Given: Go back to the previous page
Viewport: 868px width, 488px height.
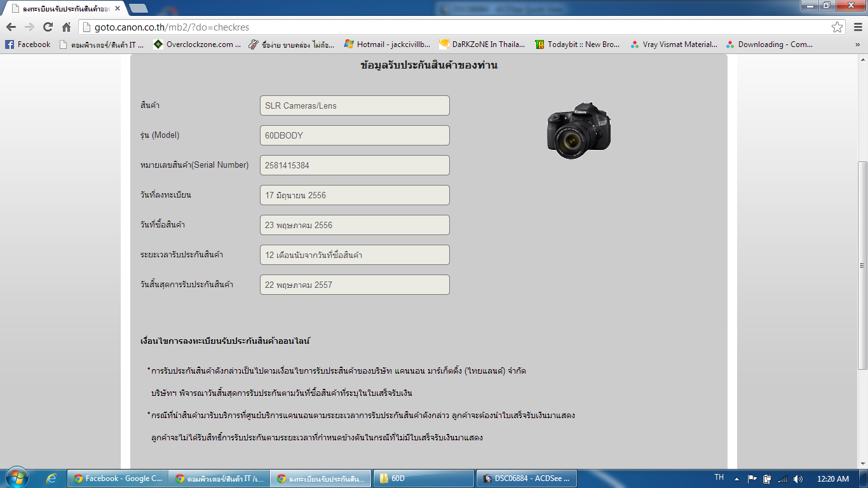Looking at the screenshot, I should click(11, 27).
